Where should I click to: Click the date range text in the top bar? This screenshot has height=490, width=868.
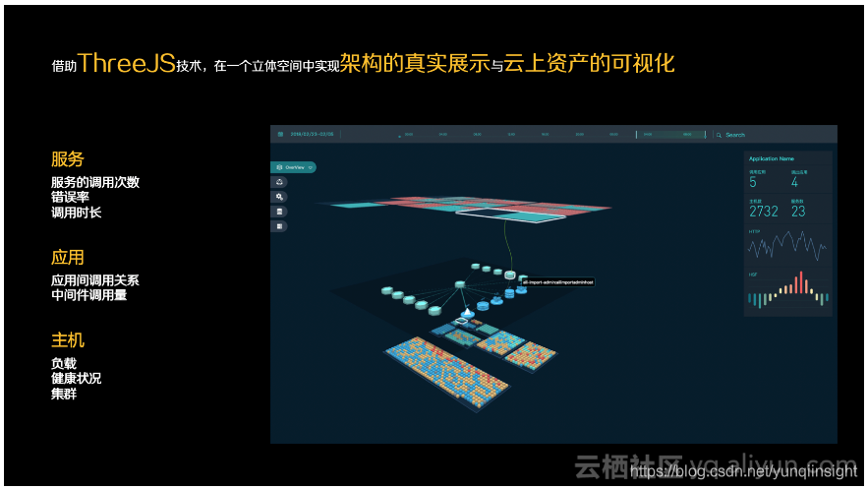point(313,134)
